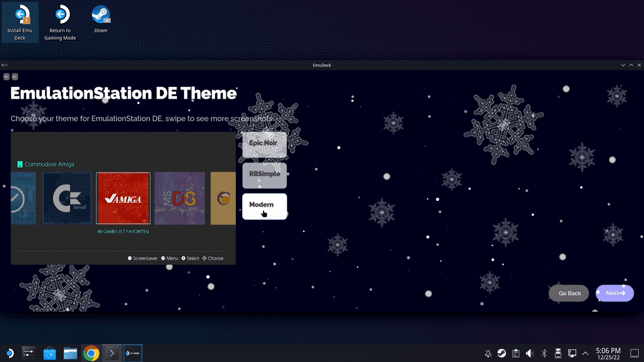This screenshot has width=644, height=362.
Task: Launch Google Chrome from the taskbar
Action: tap(91, 353)
